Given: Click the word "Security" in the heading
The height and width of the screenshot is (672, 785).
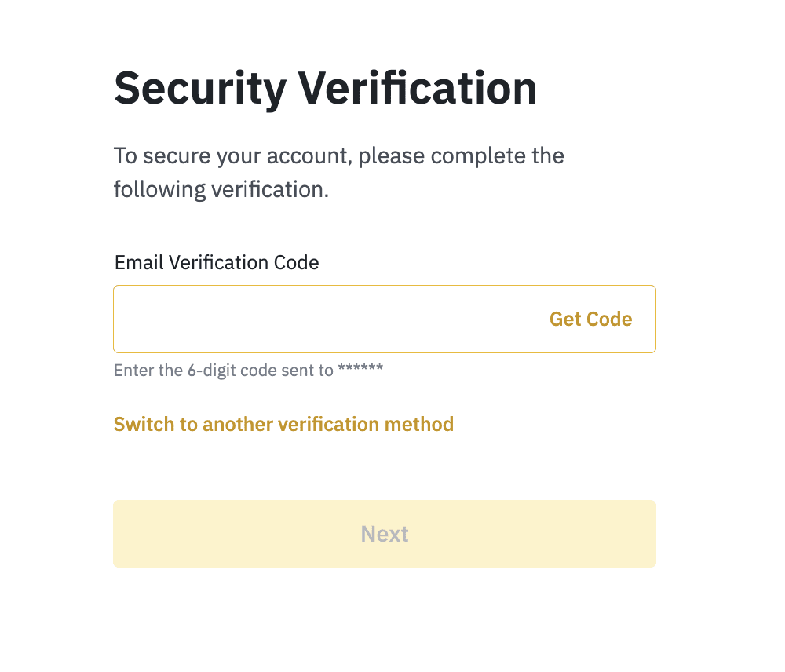Looking at the screenshot, I should [x=199, y=88].
